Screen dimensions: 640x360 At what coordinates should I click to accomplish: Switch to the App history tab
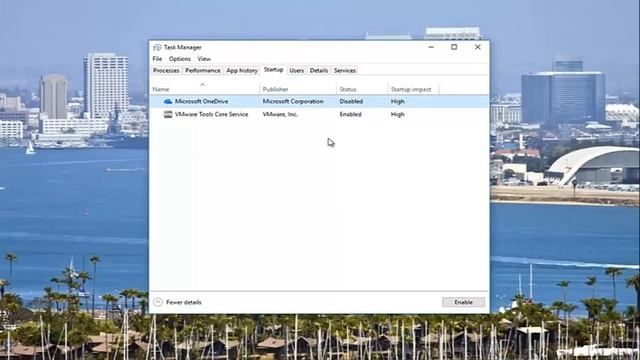(242, 71)
